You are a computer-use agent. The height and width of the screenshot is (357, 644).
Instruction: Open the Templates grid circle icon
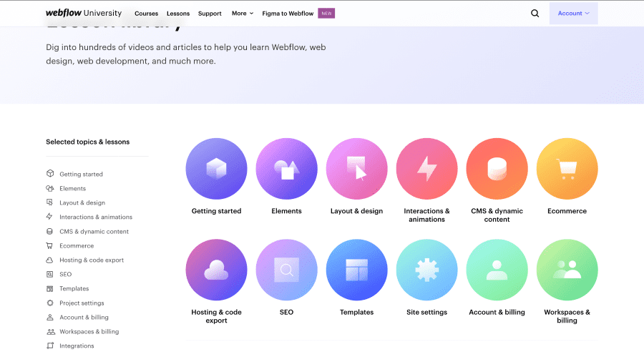point(356,270)
